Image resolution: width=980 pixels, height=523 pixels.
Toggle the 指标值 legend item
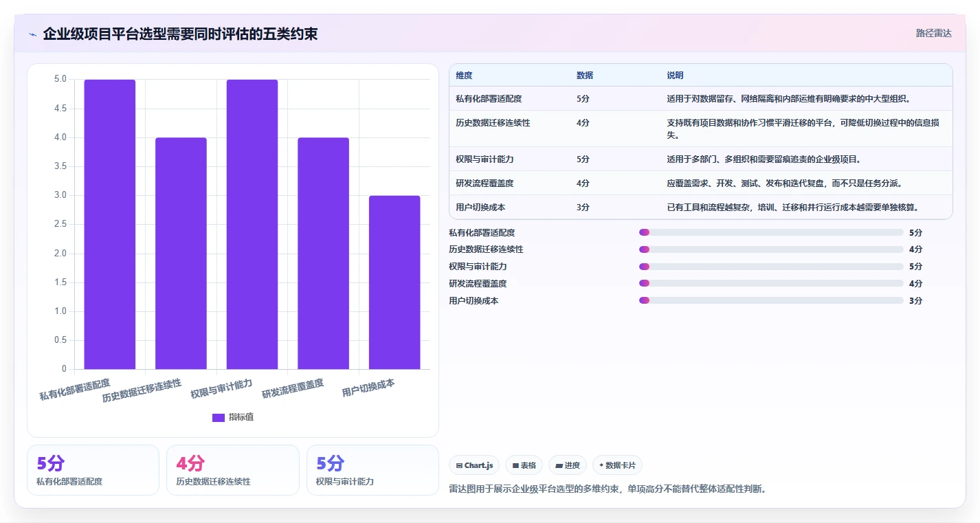point(233,417)
